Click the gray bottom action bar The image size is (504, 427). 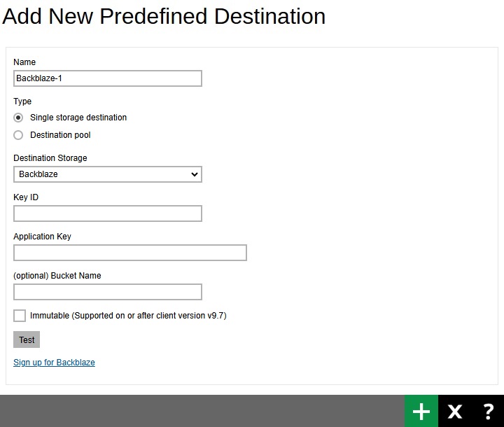202,411
